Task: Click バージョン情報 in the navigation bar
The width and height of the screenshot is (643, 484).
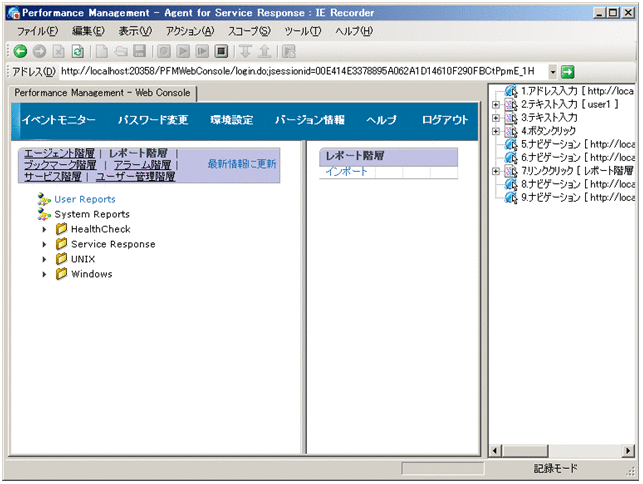Action: [x=310, y=120]
